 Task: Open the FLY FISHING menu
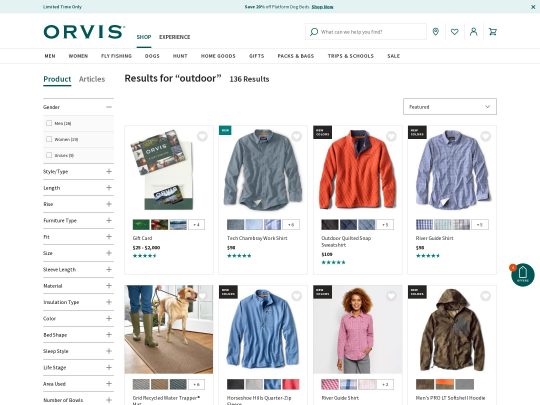pyautogui.click(x=116, y=56)
